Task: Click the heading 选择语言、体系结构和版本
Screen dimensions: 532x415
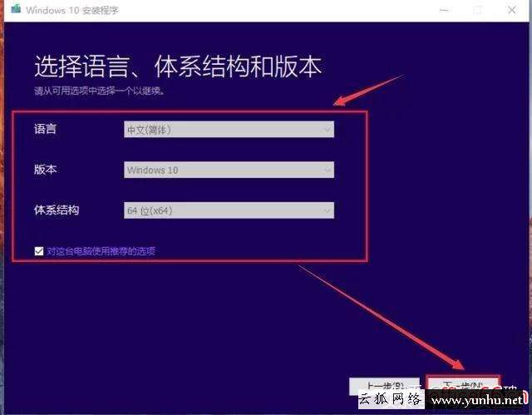Action: [178, 66]
